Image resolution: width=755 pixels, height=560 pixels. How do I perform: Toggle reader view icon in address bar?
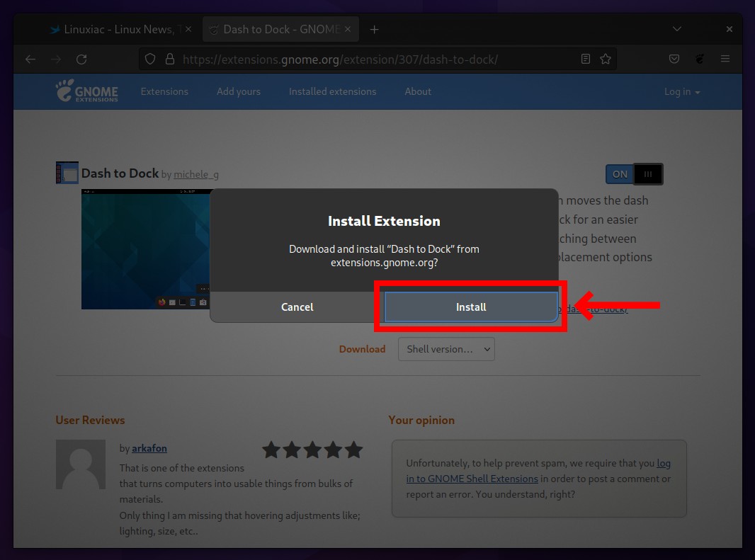click(586, 59)
